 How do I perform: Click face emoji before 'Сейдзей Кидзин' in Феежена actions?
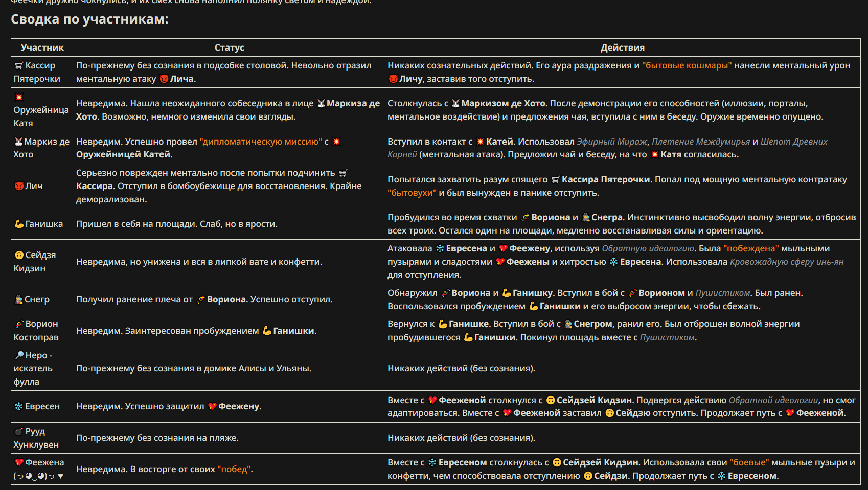[x=557, y=462]
